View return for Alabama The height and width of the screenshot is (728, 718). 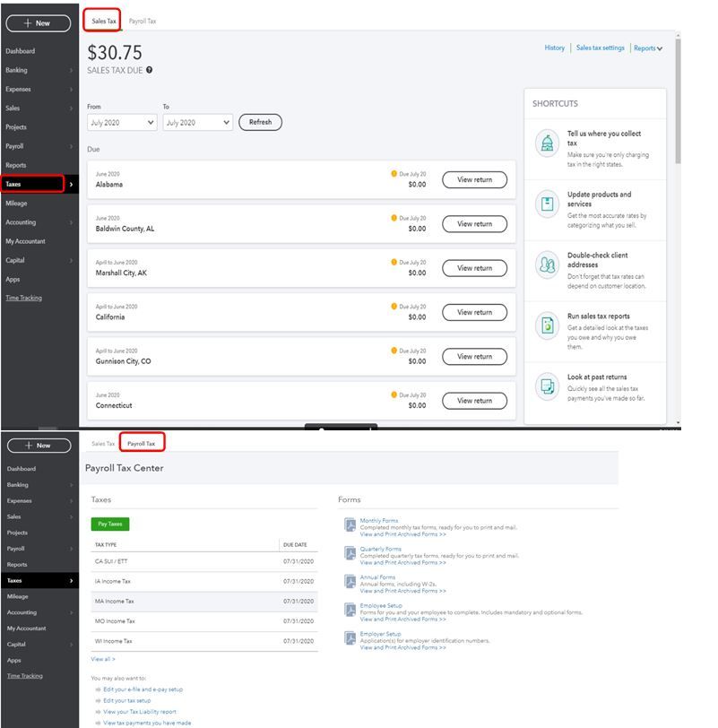(474, 179)
